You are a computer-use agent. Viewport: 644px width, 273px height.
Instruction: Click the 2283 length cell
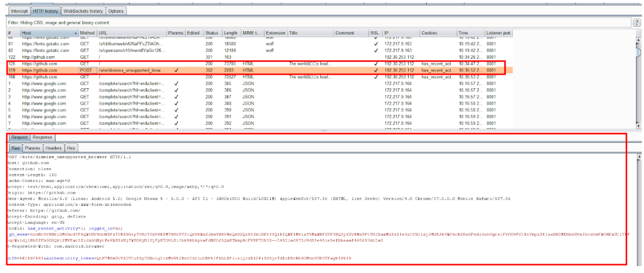pos(232,70)
